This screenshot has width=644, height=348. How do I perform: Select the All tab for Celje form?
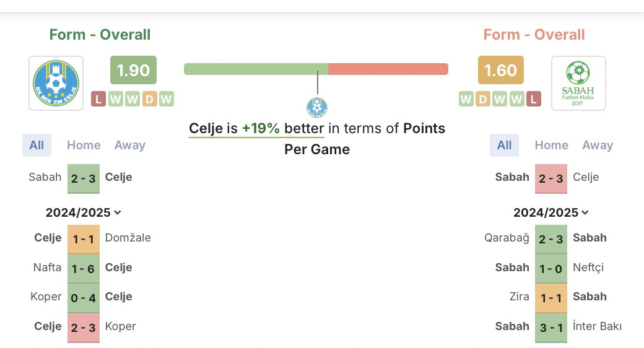[37, 145]
